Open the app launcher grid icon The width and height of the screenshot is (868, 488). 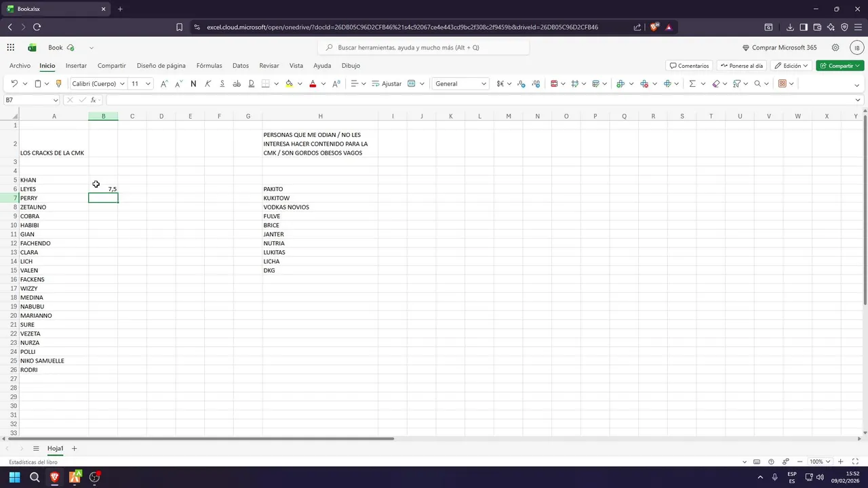(x=11, y=47)
